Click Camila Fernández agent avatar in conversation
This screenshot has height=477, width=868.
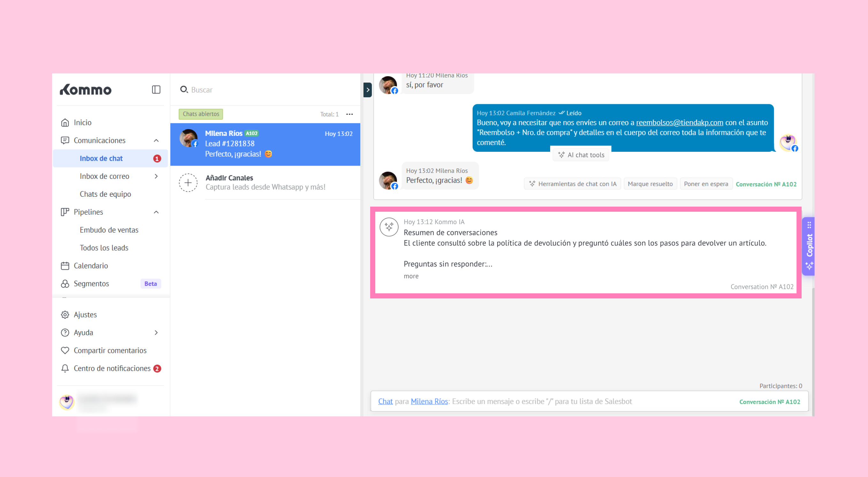pos(788,143)
